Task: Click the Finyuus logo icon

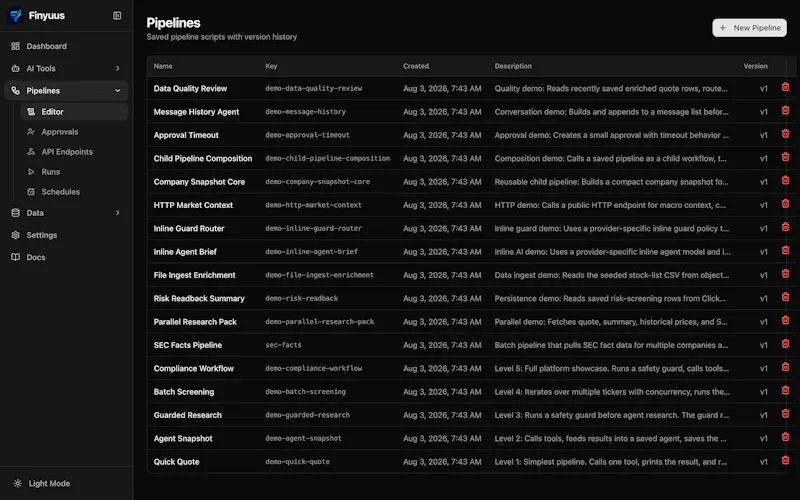Action: click(15, 15)
